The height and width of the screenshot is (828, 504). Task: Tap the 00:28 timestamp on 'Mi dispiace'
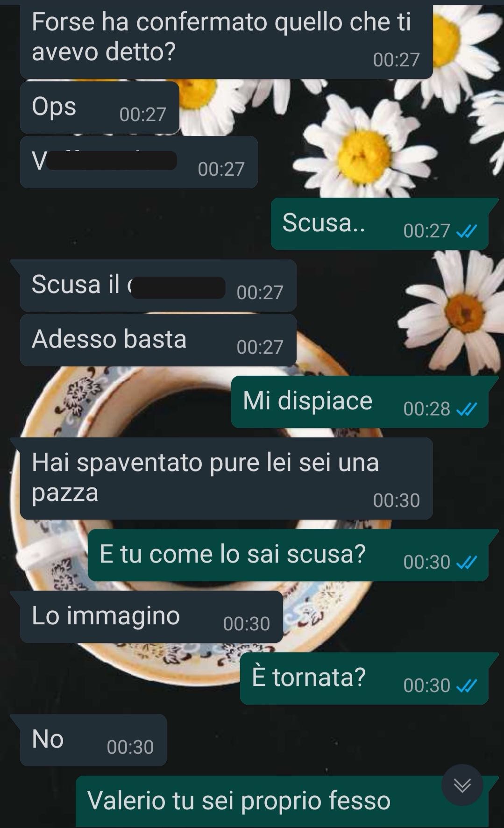click(x=426, y=409)
